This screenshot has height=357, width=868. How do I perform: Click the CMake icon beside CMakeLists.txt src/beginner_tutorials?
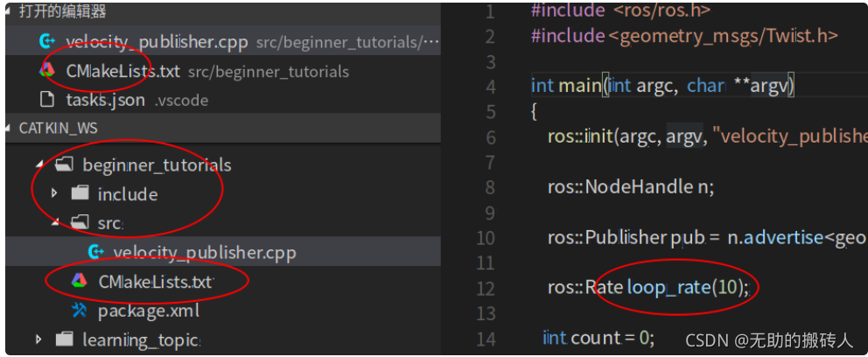pyautogui.click(x=47, y=70)
